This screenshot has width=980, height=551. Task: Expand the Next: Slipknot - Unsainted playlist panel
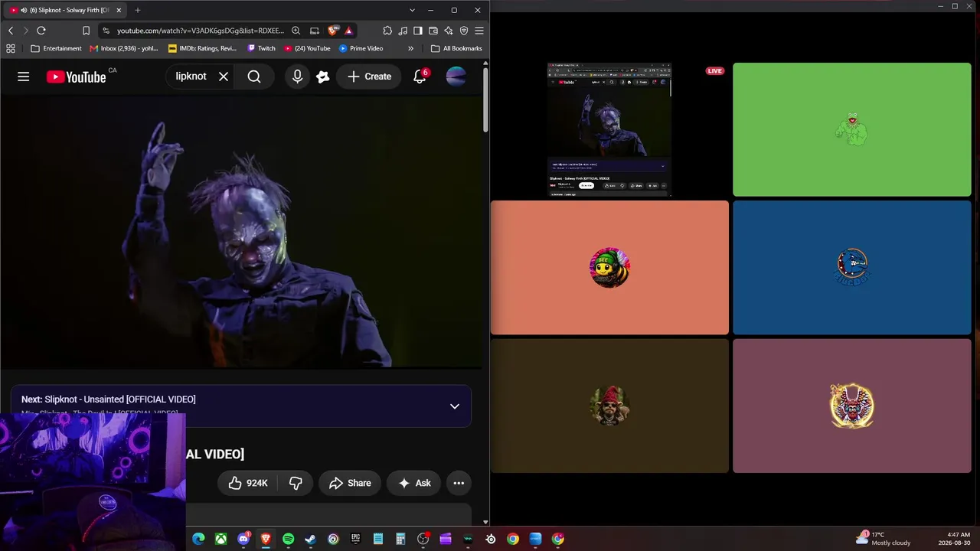[455, 406]
